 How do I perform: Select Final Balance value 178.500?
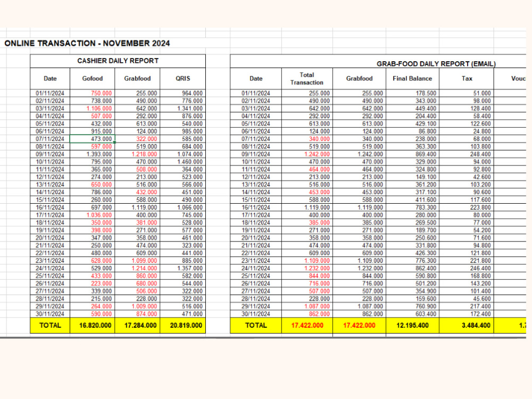426,93
